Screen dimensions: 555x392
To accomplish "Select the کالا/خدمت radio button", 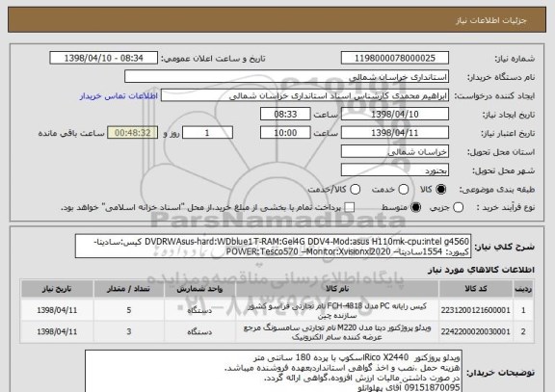I will pos(355,190).
